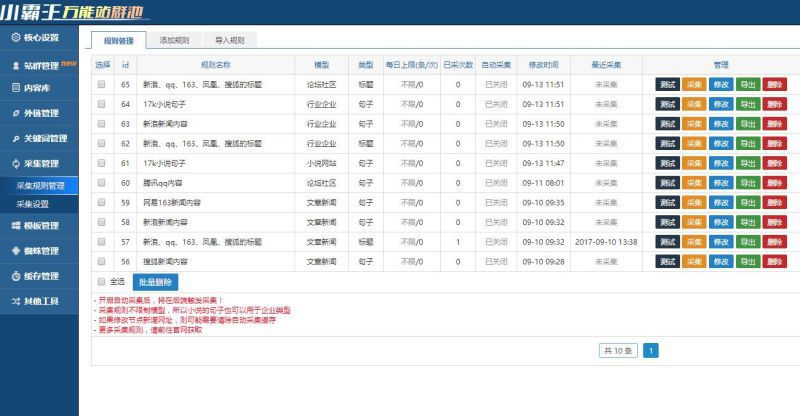Screen dimensions: 800x416
Task: Click 小说网站 model cell for id 61
Action: pyautogui.click(x=321, y=163)
